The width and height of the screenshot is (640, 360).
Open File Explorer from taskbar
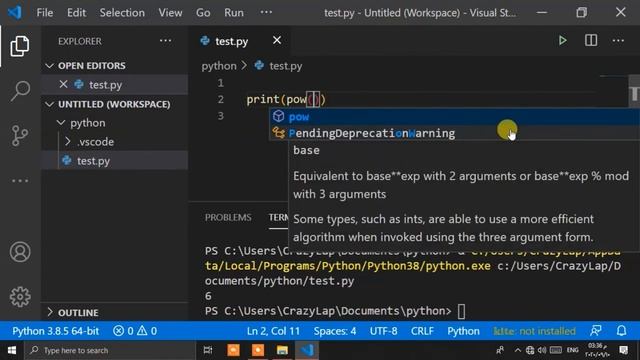tap(282, 350)
